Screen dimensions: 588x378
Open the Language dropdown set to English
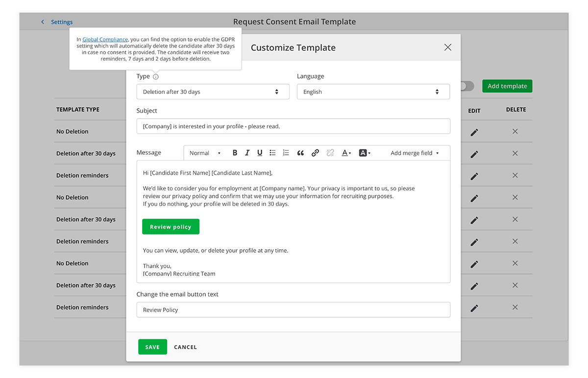tap(373, 92)
